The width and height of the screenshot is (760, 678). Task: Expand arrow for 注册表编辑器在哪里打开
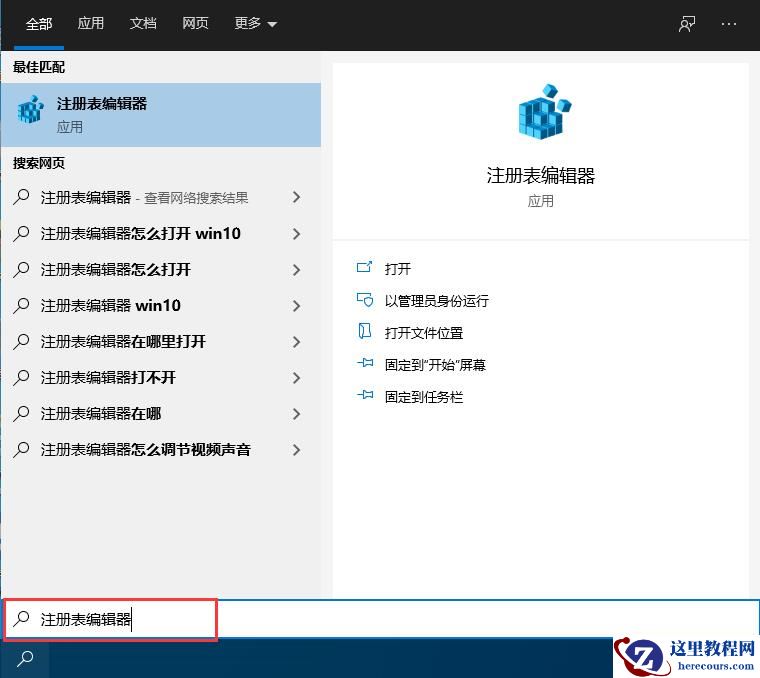[x=296, y=342]
